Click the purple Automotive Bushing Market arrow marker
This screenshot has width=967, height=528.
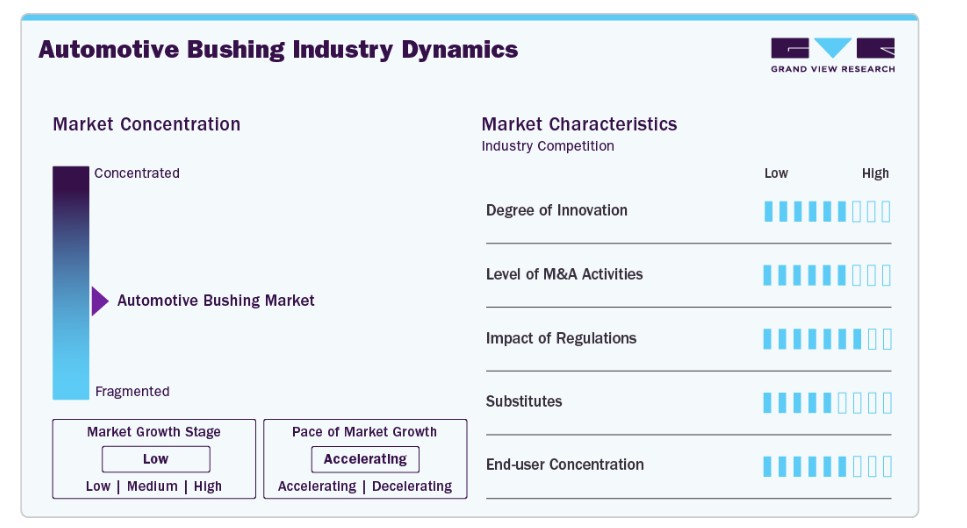point(100,301)
